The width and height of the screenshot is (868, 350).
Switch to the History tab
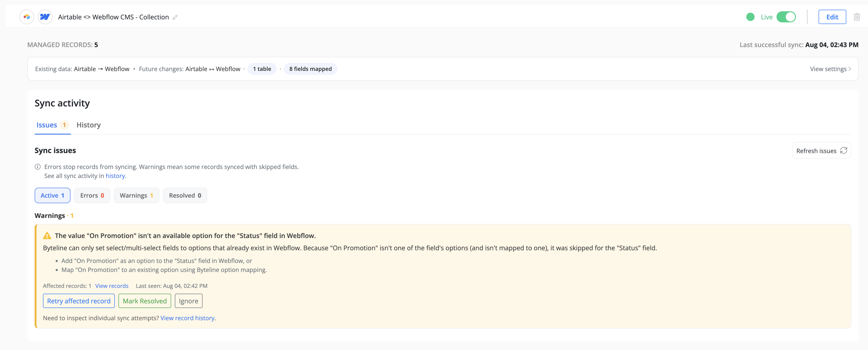tap(89, 125)
